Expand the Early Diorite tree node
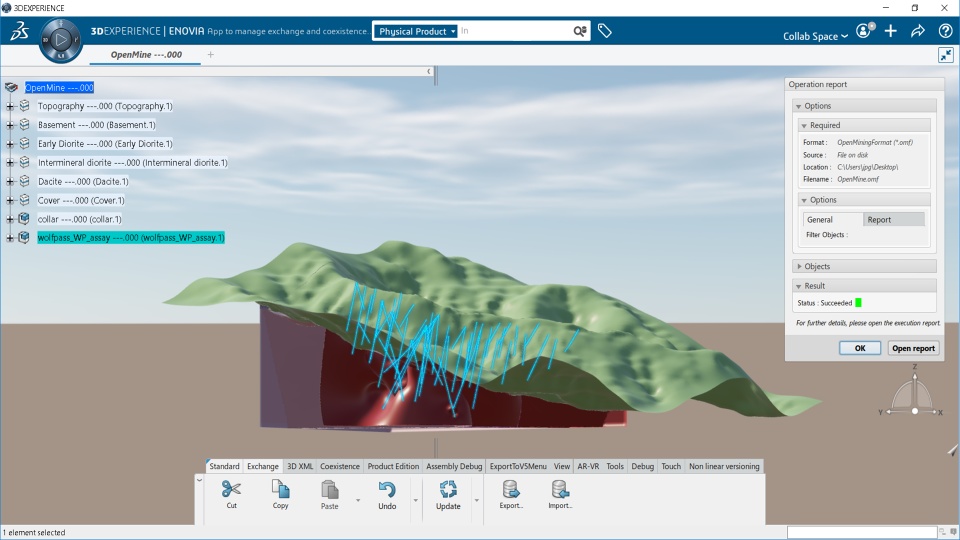This screenshot has width=960, height=540. 10,144
